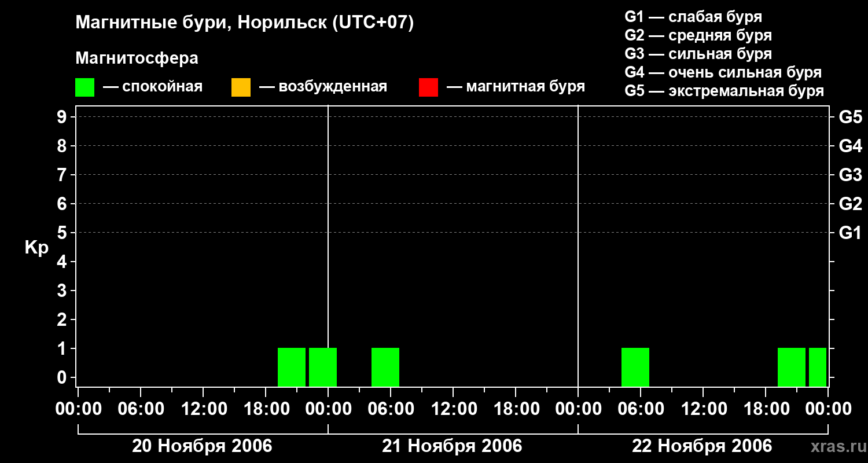Click the wide green bar after 18:00 on 22 November
This screenshot has width=868, height=463.
pyautogui.click(x=792, y=367)
